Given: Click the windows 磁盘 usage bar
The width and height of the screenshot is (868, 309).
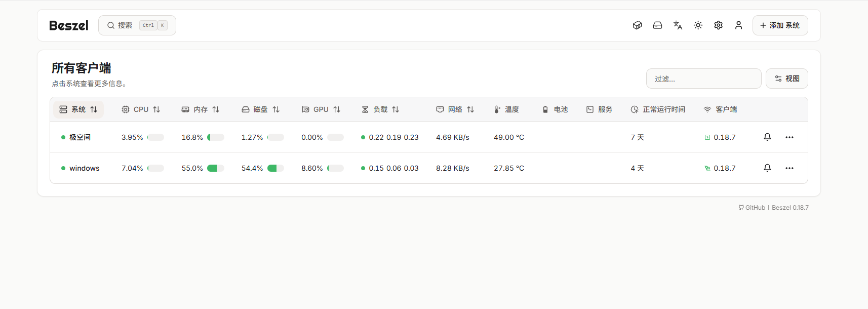Looking at the screenshot, I should [x=275, y=168].
